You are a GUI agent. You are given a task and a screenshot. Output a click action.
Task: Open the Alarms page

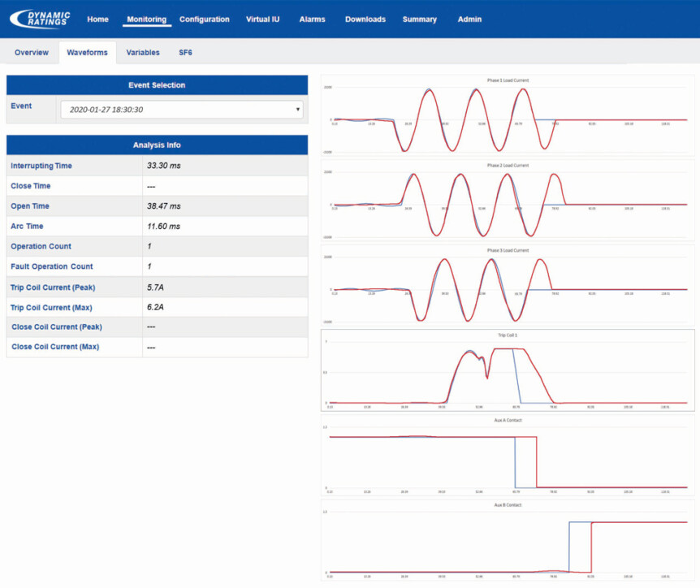click(x=312, y=19)
